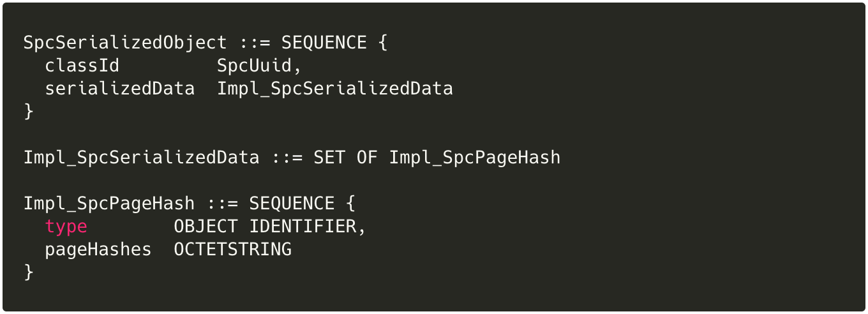Click the classId field name
The width and height of the screenshot is (868, 314).
82,66
